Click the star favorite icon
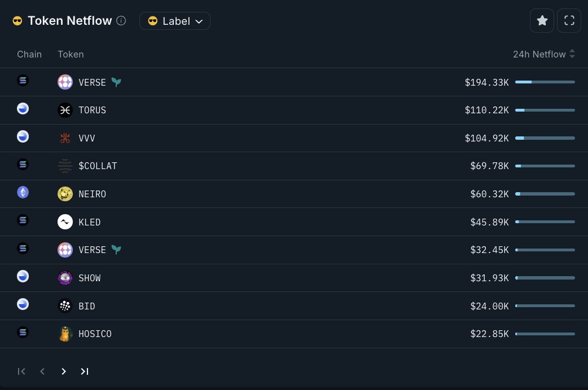The height and width of the screenshot is (390, 588). (542, 21)
